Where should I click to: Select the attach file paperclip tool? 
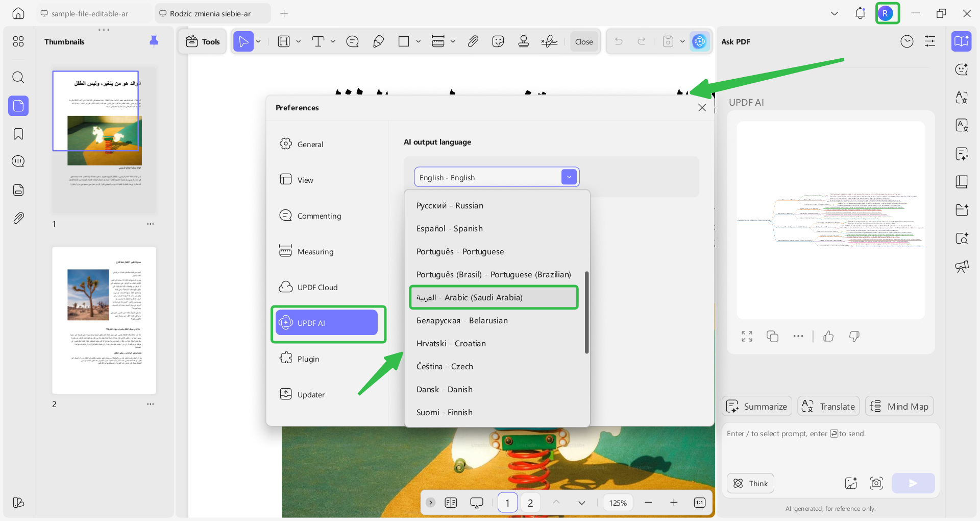coord(473,41)
